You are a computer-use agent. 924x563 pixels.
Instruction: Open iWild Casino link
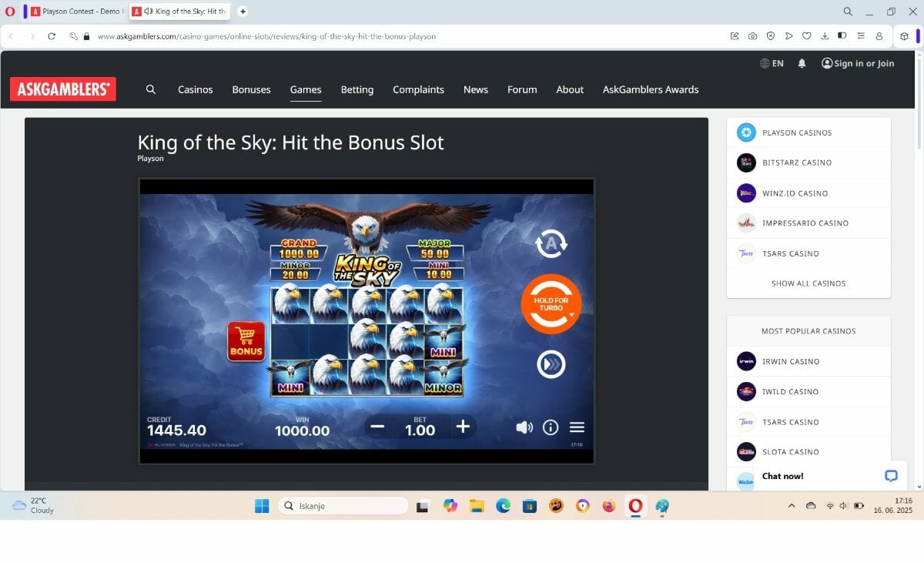pyautogui.click(x=808, y=391)
